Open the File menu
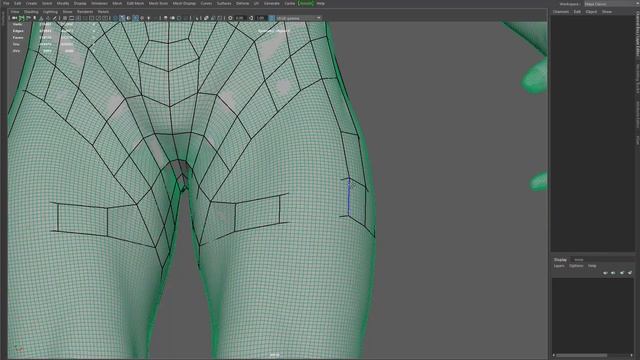640x360 pixels. [6, 3]
